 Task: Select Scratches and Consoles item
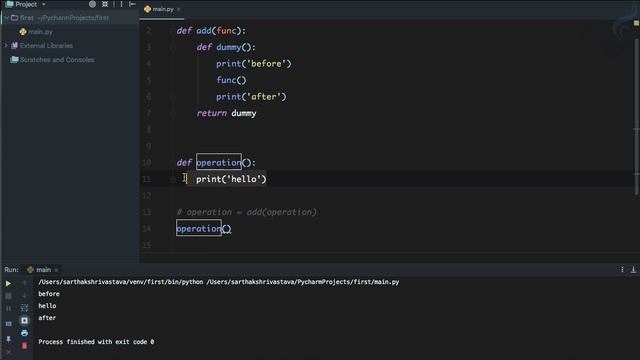coord(57,60)
